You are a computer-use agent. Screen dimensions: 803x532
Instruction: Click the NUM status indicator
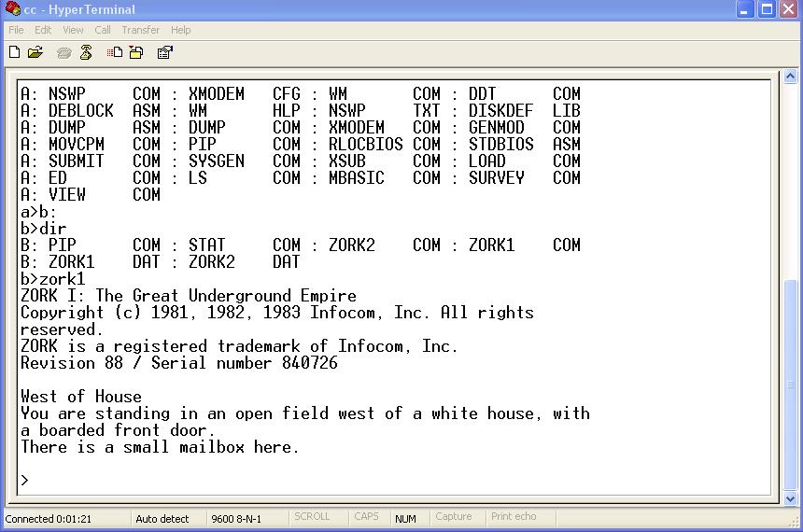coord(405,519)
